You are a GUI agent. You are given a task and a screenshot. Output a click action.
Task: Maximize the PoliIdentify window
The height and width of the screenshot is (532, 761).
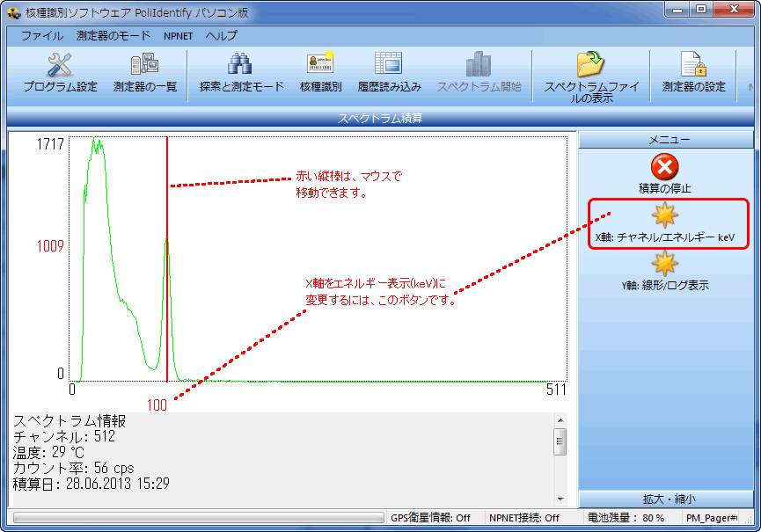(701, 9)
